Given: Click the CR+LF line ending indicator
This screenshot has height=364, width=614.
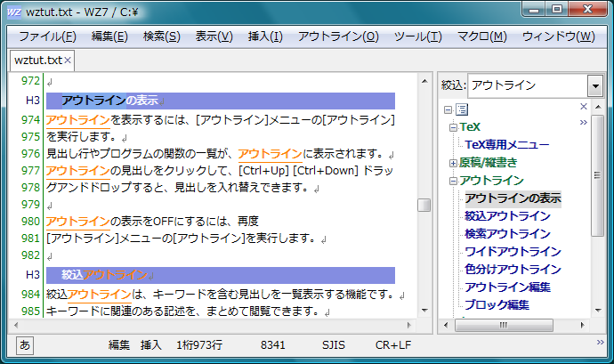Looking at the screenshot, I should coord(392,344).
